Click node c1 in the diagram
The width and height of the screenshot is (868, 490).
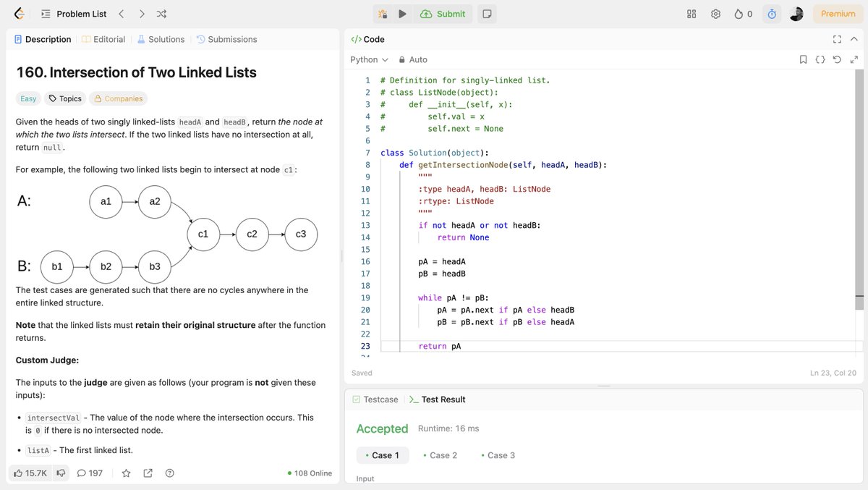click(x=203, y=234)
